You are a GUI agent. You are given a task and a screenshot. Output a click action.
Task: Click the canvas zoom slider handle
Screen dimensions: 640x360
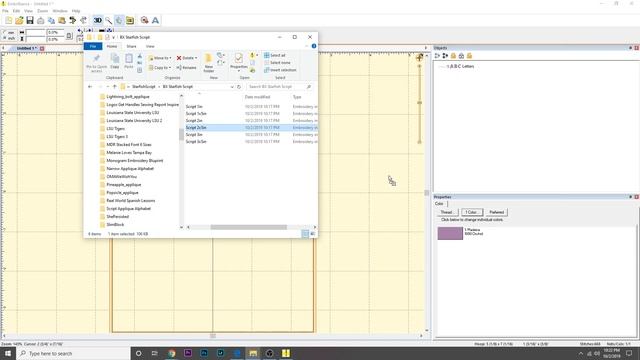419,102
